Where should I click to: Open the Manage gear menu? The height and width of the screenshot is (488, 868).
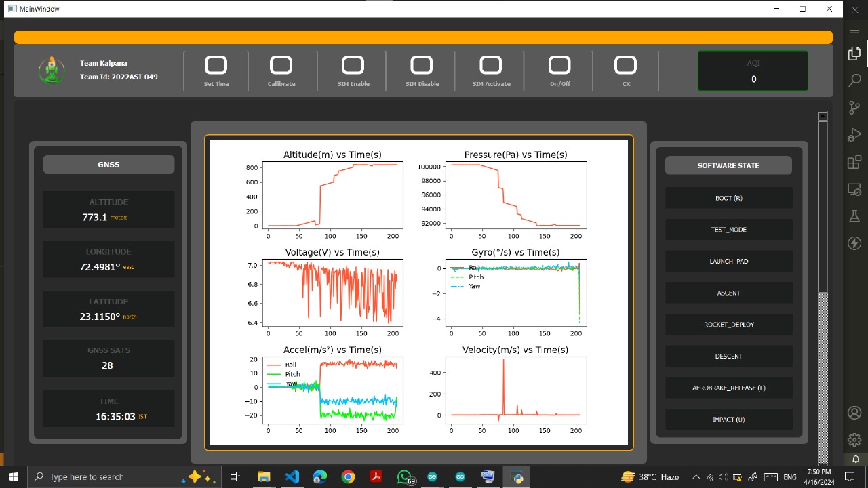[x=854, y=440]
